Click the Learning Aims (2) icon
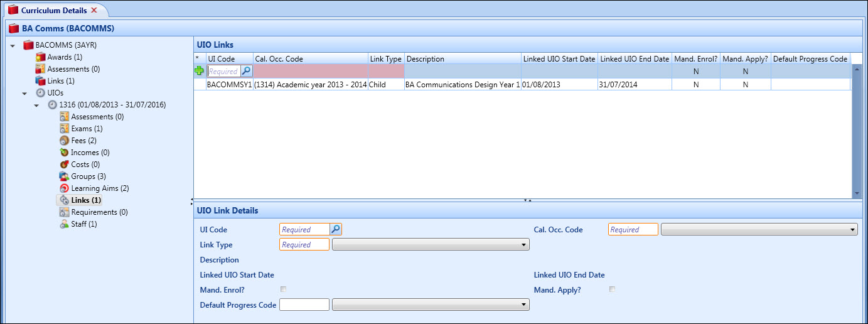 tap(64, 188)
